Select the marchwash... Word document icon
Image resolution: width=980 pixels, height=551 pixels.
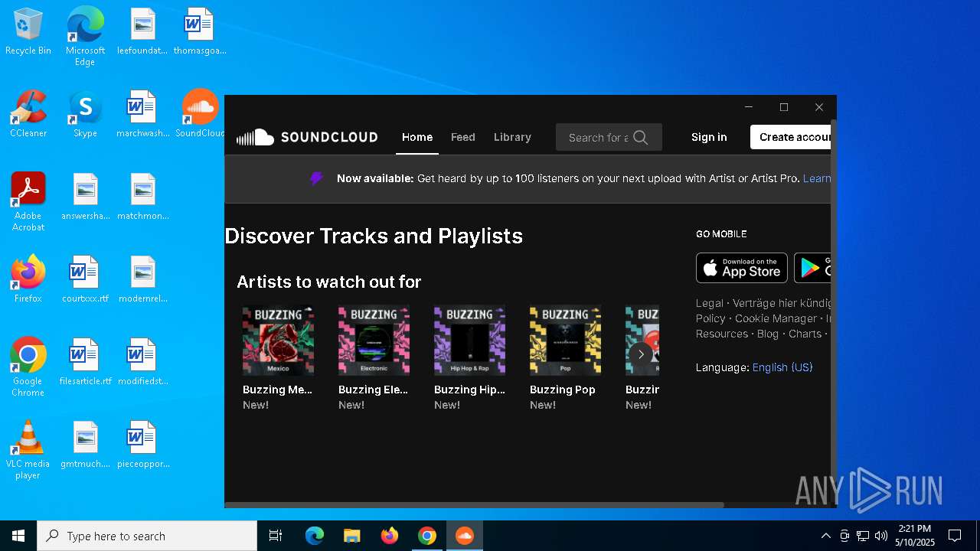(x=142, y=114)
